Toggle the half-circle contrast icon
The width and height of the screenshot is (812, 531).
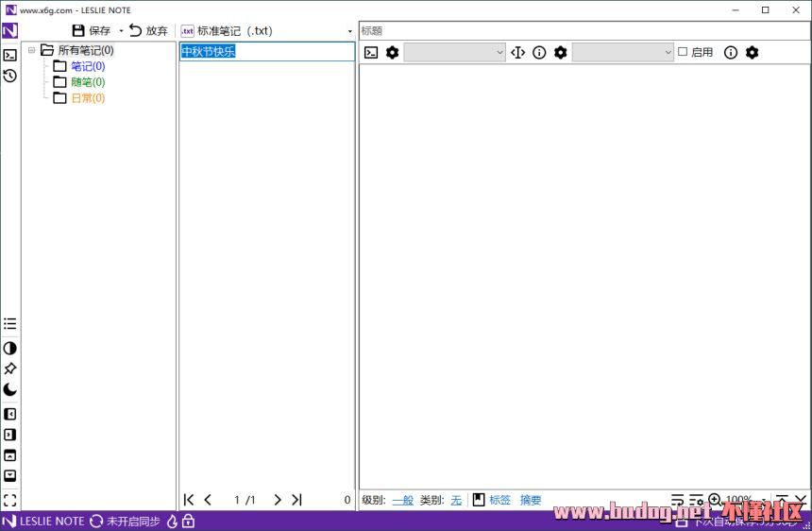tap(9, 348)
